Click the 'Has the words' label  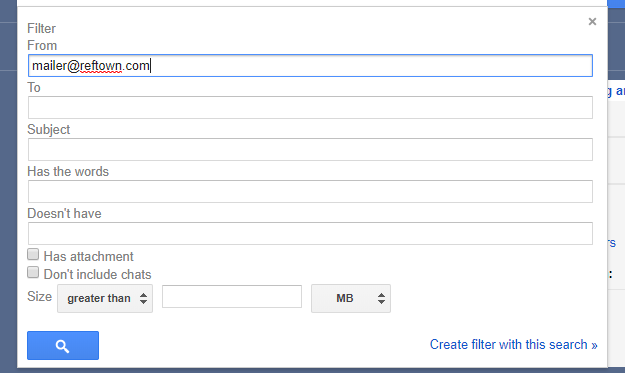click(x=68, y=171)
